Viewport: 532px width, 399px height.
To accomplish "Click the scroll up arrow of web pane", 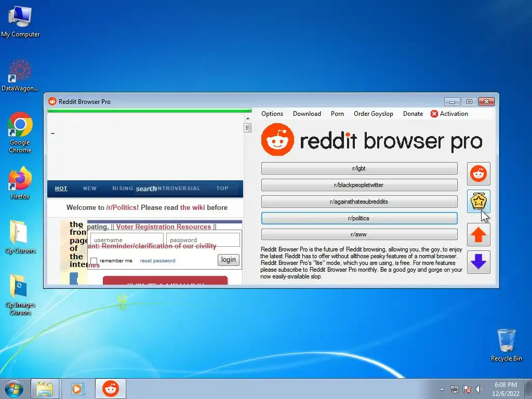I will click(247, 118).
